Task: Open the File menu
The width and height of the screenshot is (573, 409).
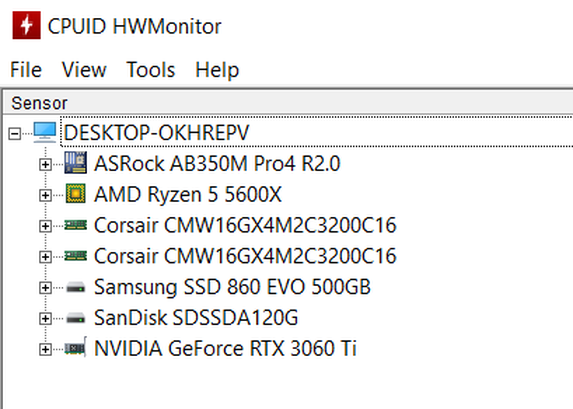Action: pos(26,69)
